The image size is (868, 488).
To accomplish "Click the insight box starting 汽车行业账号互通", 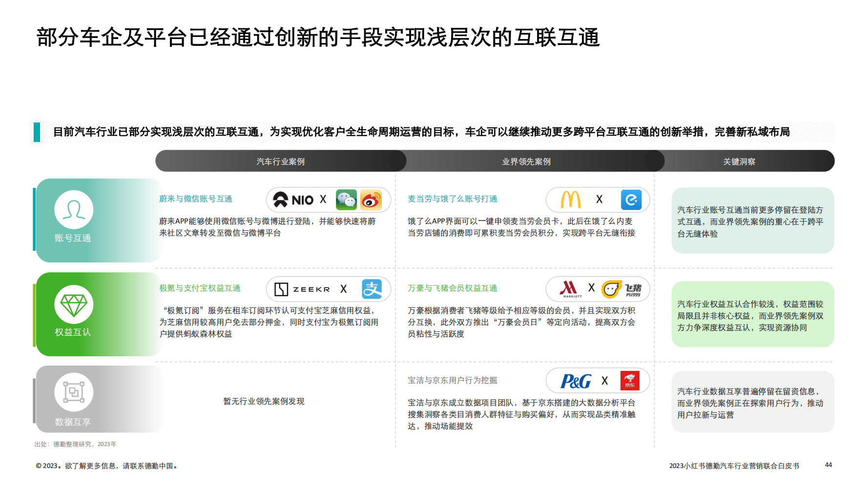I will point(753,221).
